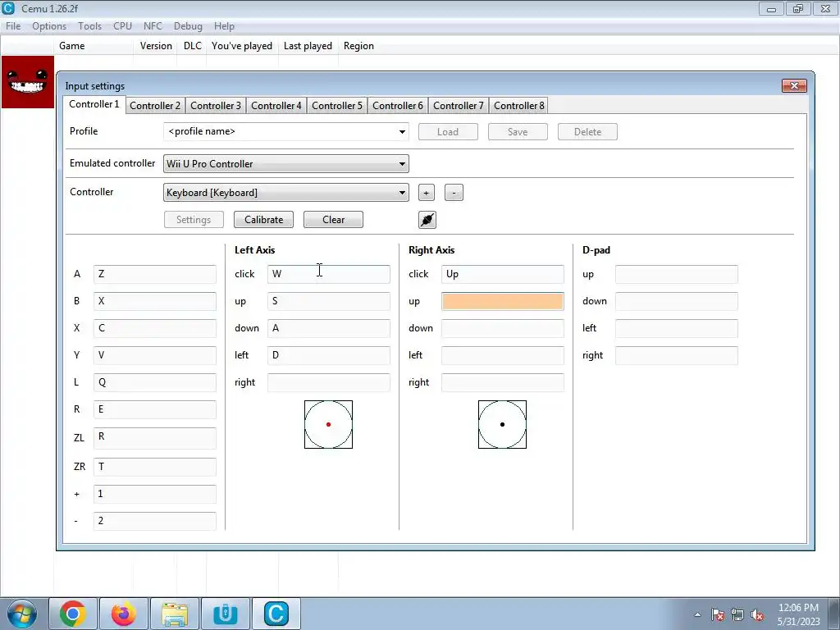Screen dimensions: 840x630
Task: Open the CPU menu
Action: [x=122, y=26]
